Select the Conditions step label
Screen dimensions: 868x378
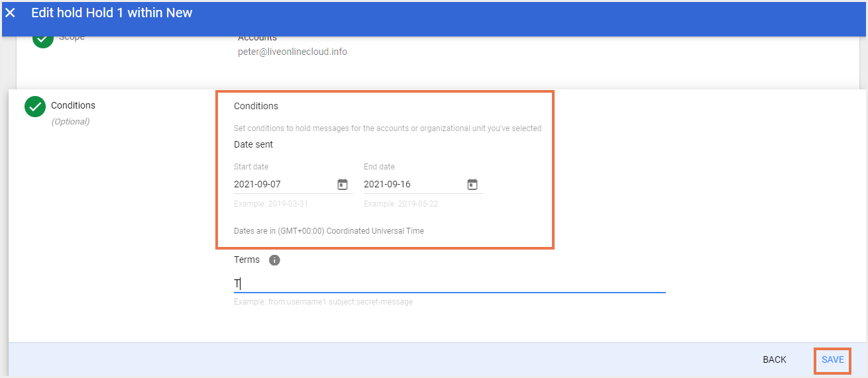click(73, 105)
